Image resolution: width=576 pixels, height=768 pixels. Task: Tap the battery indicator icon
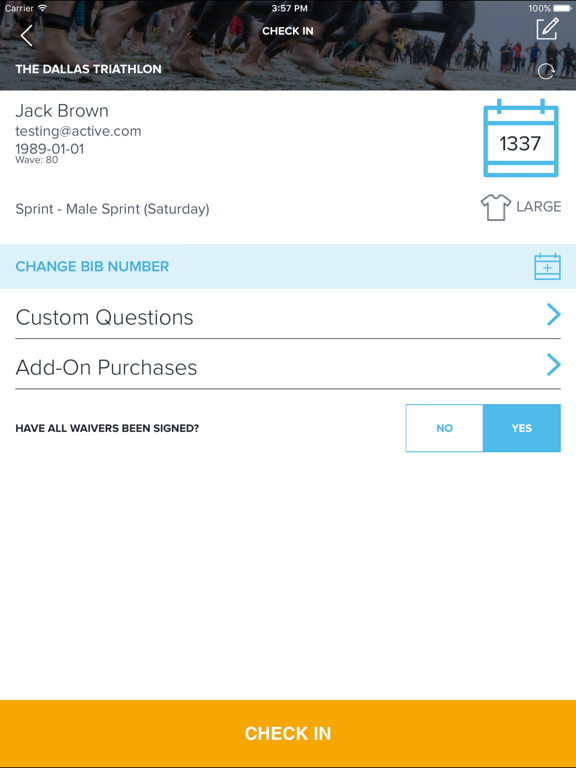point(563,8)
